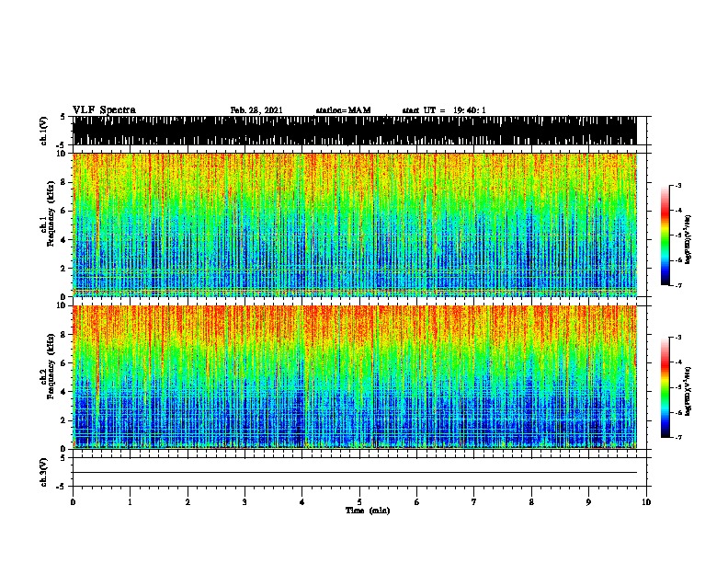This screenshot has height=563, width=728.
Task: Click the -5 volt tick of ch.3(V) panel
Action: coord(62,487)
